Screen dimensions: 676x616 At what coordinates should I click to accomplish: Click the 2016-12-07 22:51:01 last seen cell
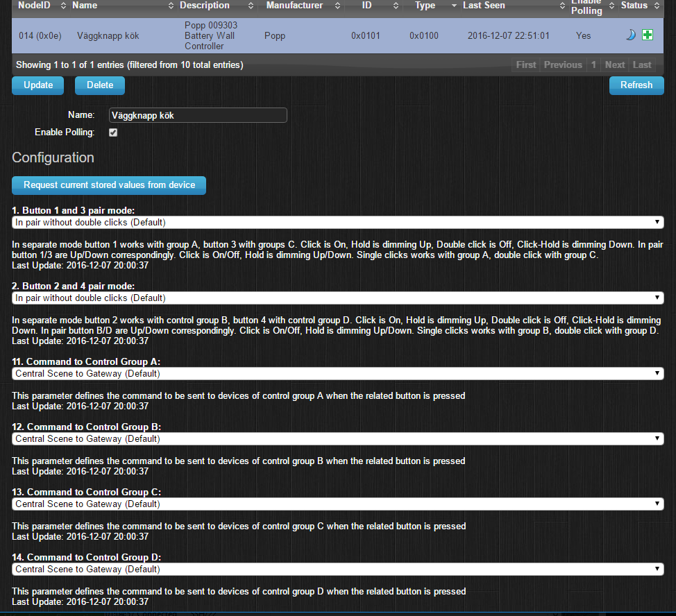pyautogui.click(x=508, y=36)
